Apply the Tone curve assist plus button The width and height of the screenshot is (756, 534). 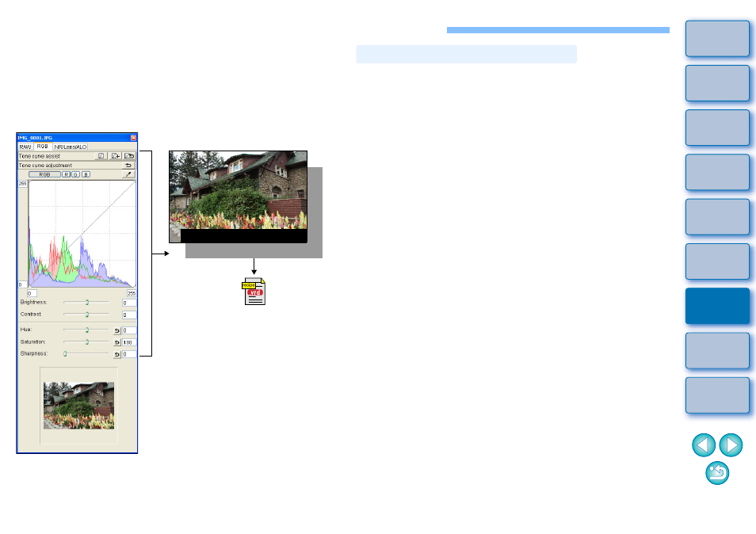pyautogui.click(x=116, y=155)
